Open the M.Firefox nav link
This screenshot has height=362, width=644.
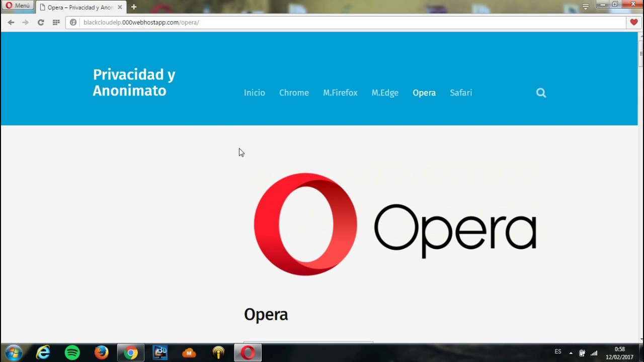[340, 93]
